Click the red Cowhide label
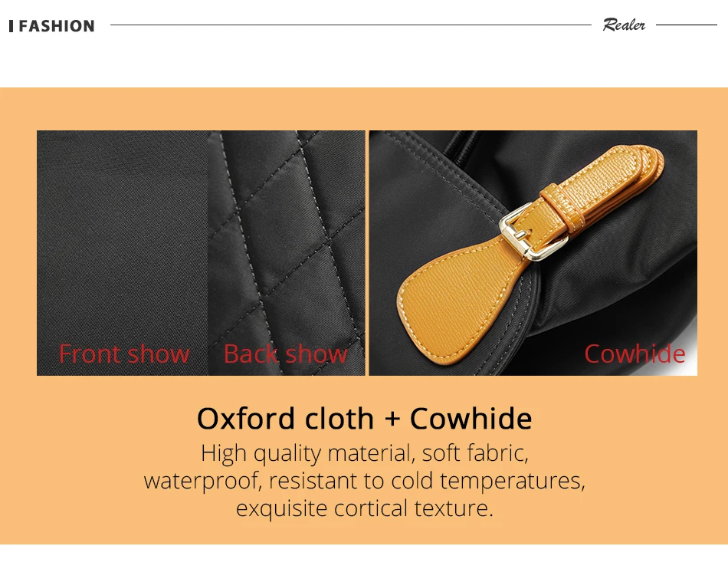Screen dimensions: 728x569 tap(635, 354)
